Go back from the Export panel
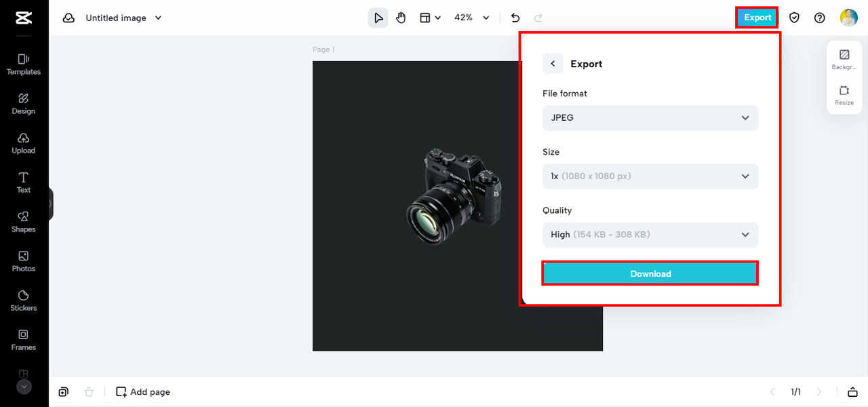The width and height of the screenshot is (868, 407). (x=553, y=64)
